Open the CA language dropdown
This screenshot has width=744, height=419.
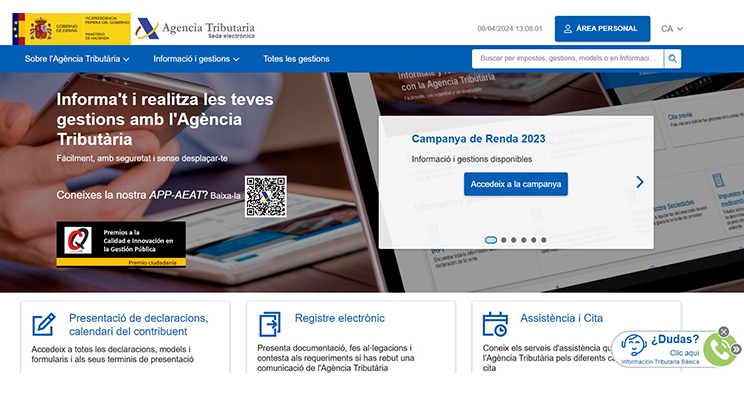coord(672,29)
